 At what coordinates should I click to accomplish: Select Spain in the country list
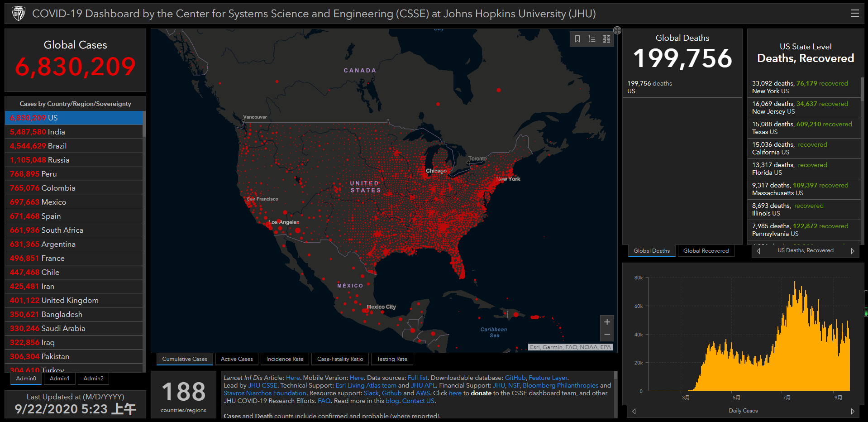[74, 216]
